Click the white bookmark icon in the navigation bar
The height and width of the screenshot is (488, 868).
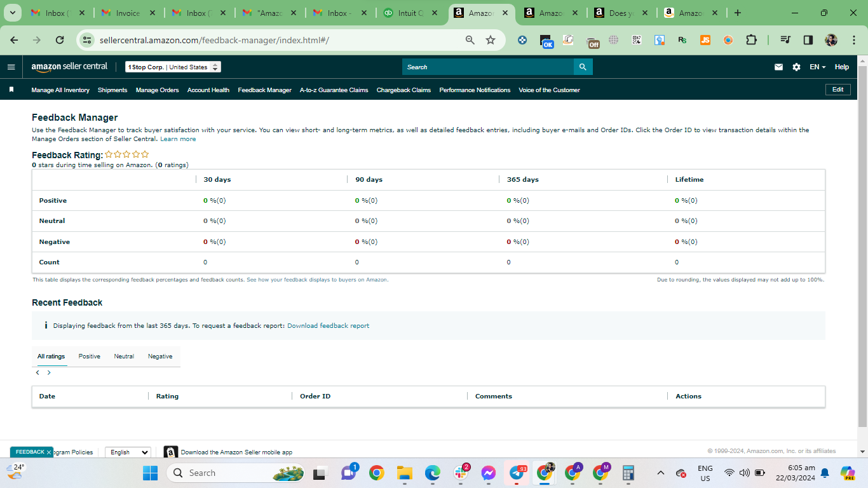tap(11, 90)
